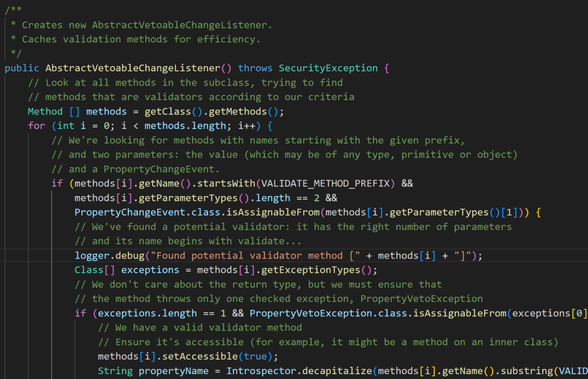
Task: Click the comment beginning '// Ensure it's accessible'
Action: pyautogui.click(x=328, y=342)
